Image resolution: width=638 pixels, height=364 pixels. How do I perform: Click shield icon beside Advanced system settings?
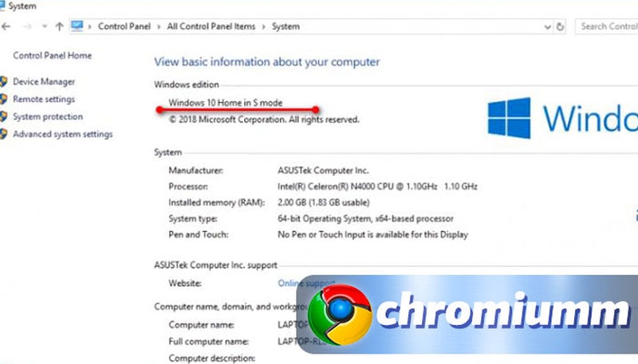pyautogui.click(x=4, y=134)
